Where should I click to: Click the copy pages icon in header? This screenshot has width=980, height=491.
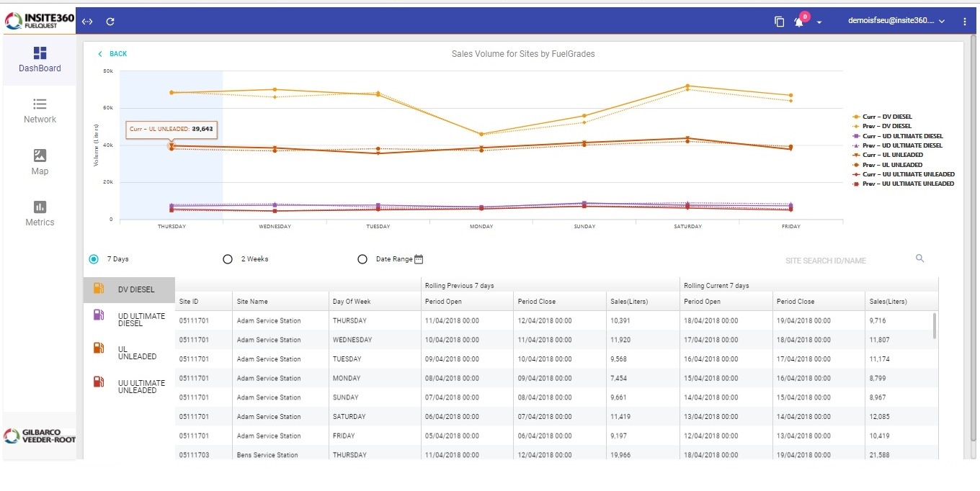779,22
